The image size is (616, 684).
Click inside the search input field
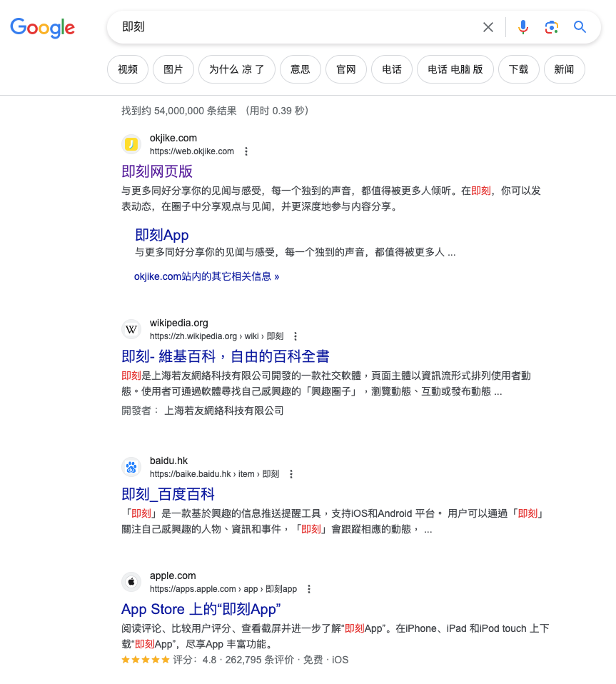click(286, 27)
